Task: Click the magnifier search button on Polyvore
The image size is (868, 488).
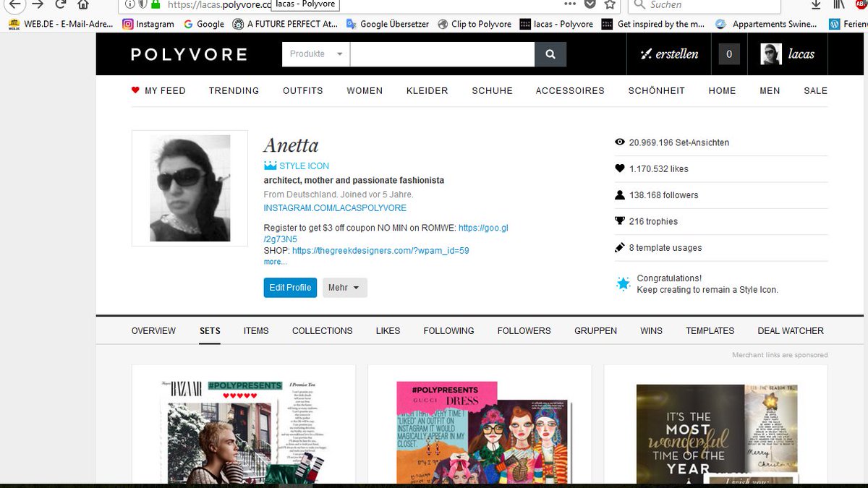Action: (550, 54)
